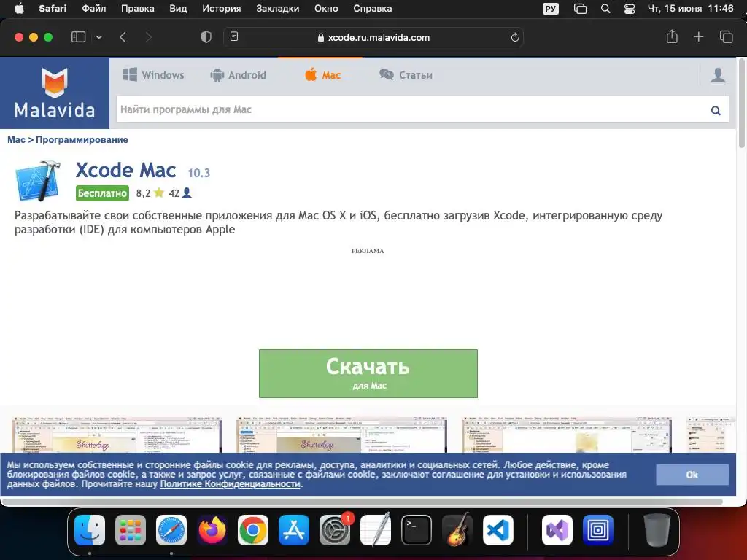747x560 pixels.
Task: Open the third Xcode screenshot thumbnail
Action: coord(566,435)
